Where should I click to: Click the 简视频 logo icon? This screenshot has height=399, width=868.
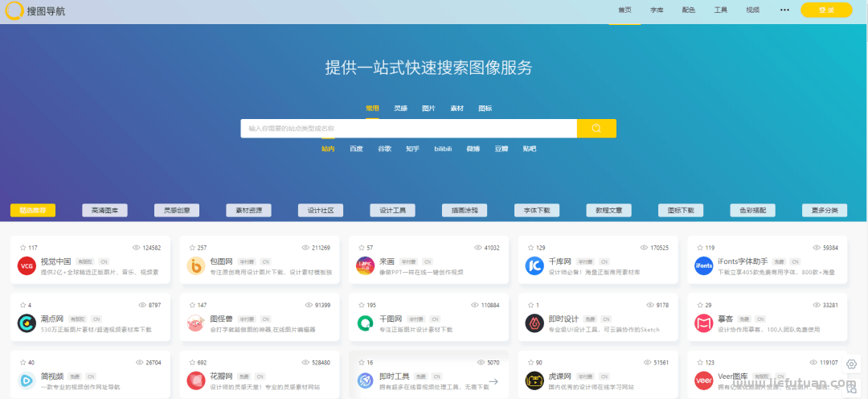pyautogui.click(x=27, y=380)
